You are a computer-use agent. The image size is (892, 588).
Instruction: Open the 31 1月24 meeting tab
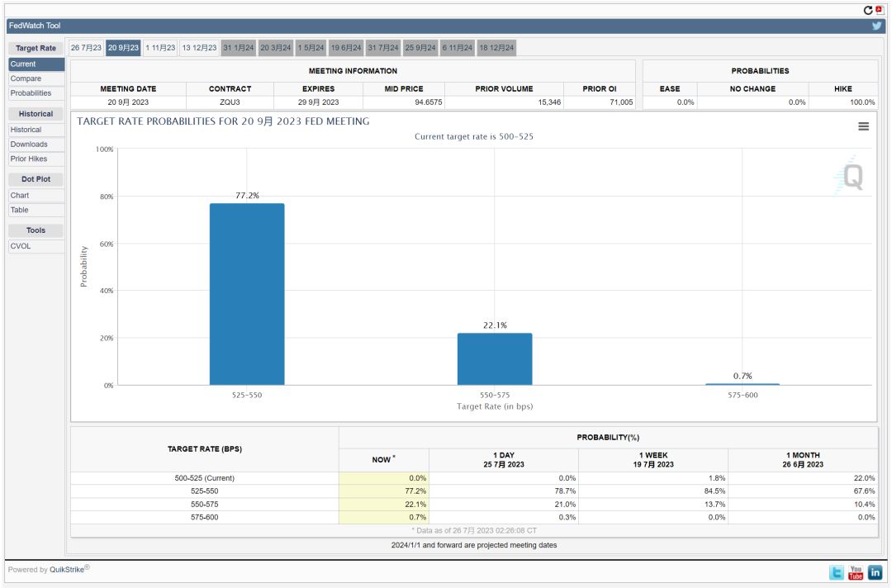tap(239, 48)
